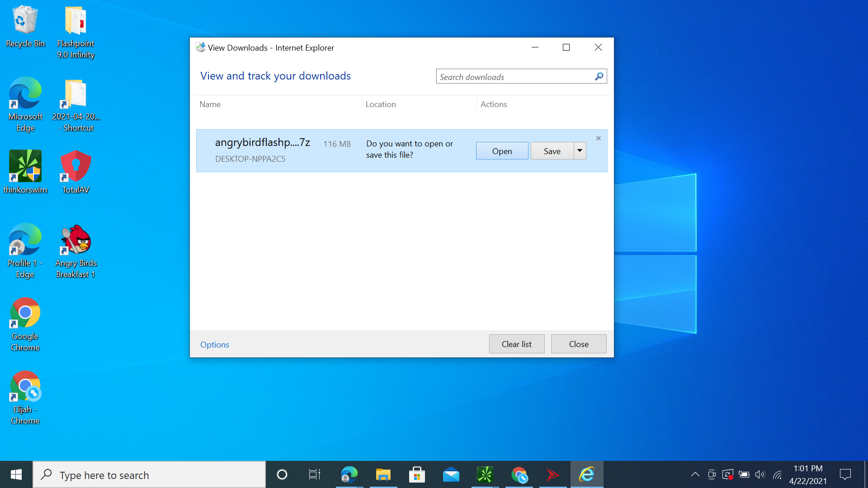
Task: Launch Microsoft Store from the taskbar
Action: point(417,474)
